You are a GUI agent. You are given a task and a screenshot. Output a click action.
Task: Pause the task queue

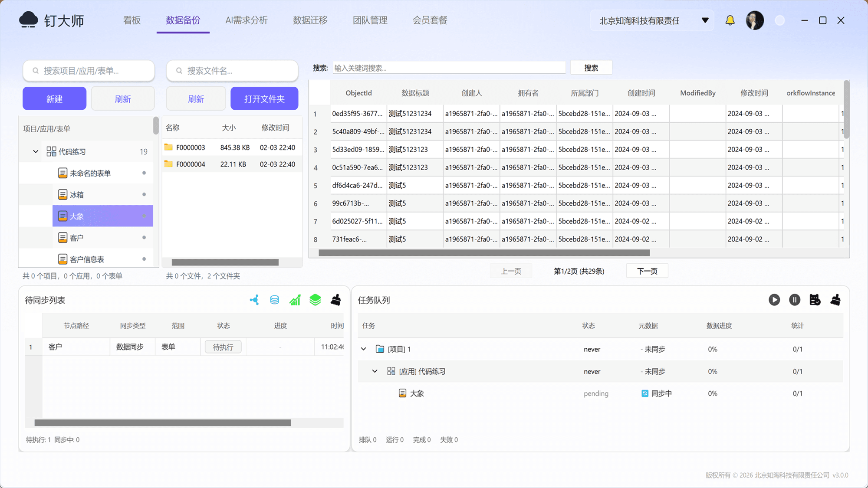[x=795, y=300]
